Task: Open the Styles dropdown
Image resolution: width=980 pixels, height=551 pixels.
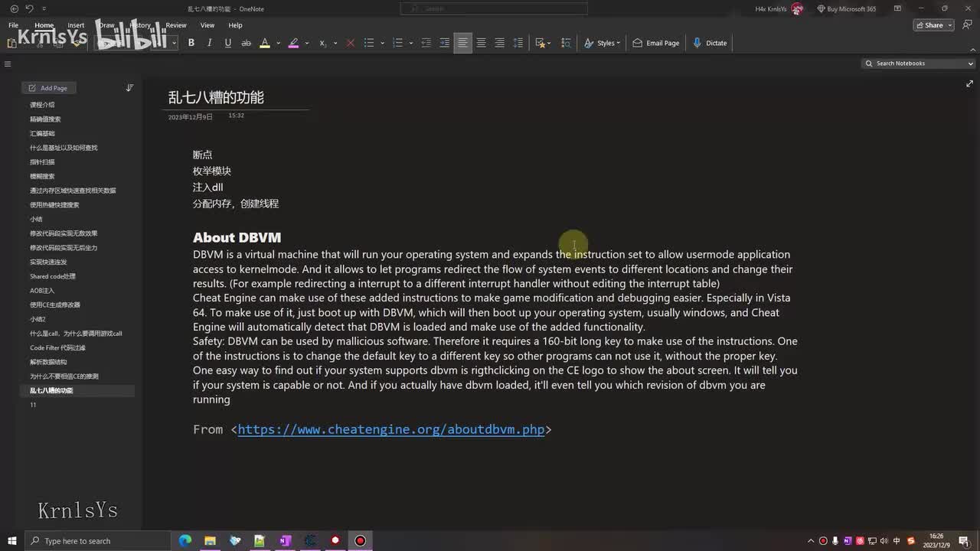Action: (602, 43)
